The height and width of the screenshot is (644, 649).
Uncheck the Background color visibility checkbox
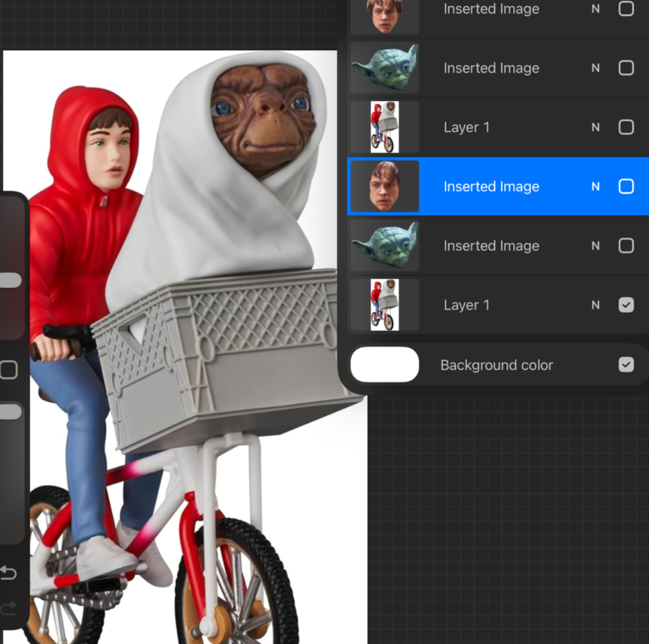pos(626,365)
